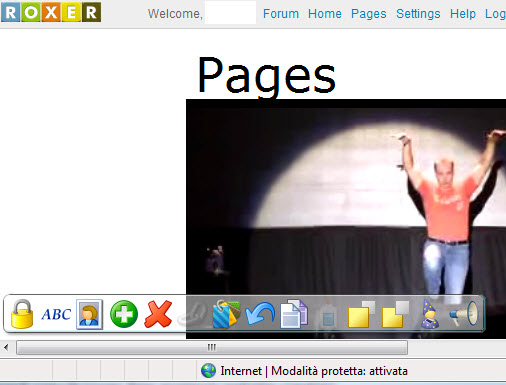Open Pages in top navigation

(x=369, y=14)
